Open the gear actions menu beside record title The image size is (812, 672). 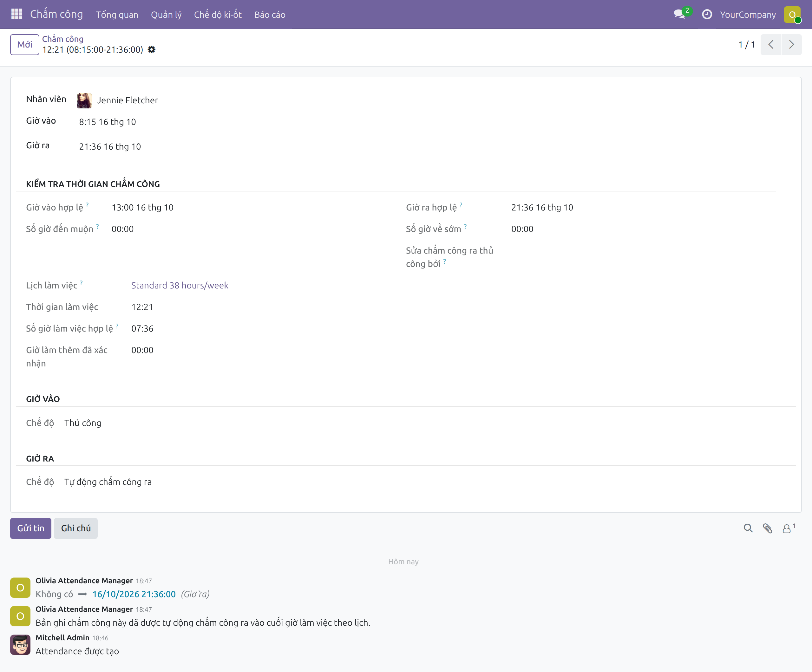pyautogui.click(x=152, y=50)
